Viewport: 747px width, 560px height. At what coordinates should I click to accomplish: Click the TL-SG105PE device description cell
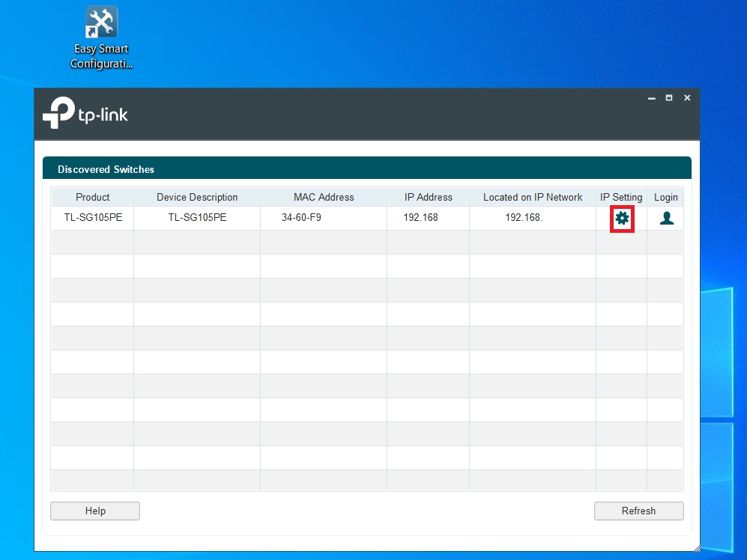coord(197,218)
